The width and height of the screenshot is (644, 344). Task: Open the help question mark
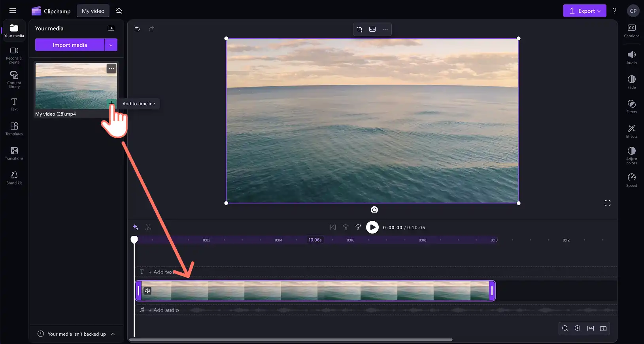point(614,11)
